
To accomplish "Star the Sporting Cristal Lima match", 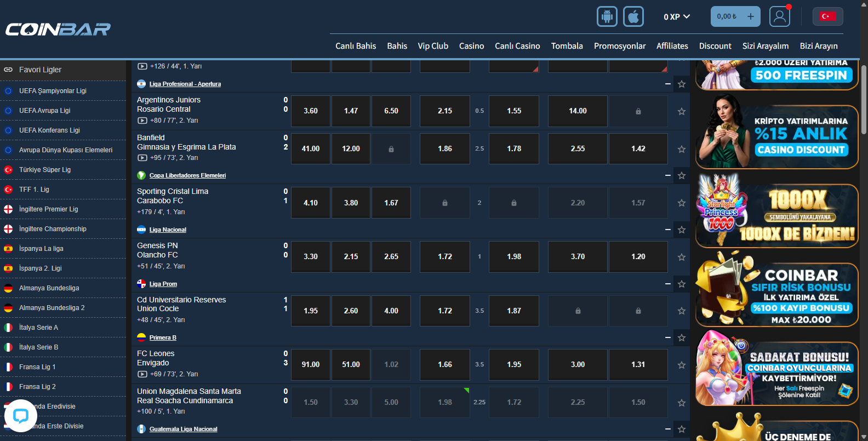I will click(682, 203).
